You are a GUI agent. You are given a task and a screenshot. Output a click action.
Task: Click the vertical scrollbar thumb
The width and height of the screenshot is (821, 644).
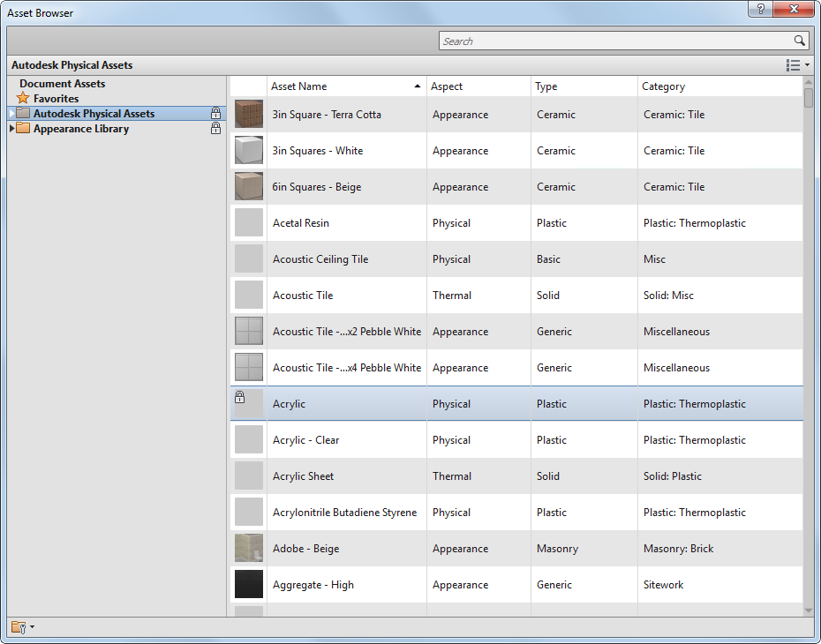[x=809, y=98]
